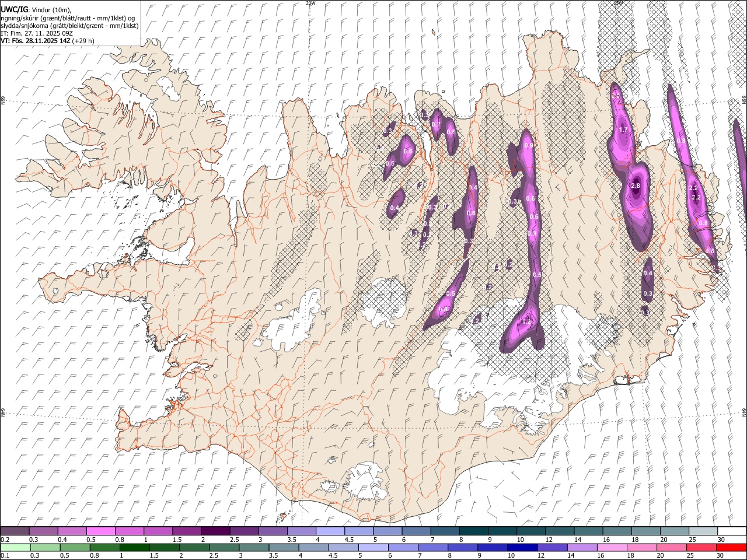747x560 pixels.
Task: Pick the 0.8 mm orchid snow legend swatch
Action: [x=129, y=531]
